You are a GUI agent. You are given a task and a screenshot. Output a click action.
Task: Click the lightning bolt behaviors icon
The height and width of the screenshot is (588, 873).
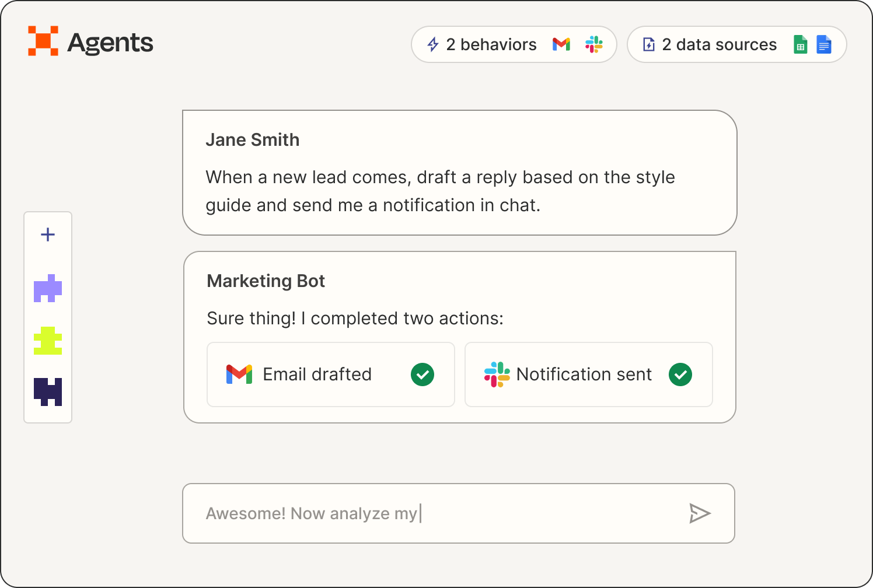click(433, 44)
